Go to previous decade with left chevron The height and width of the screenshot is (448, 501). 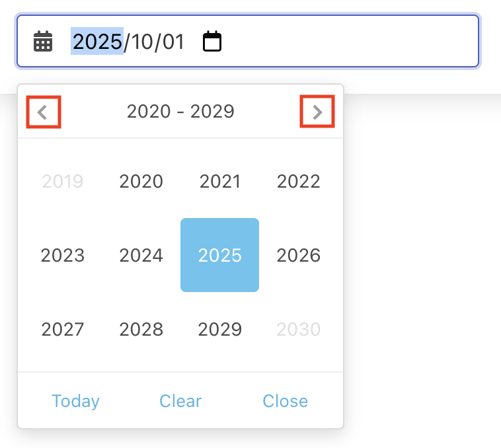[43, 112]
